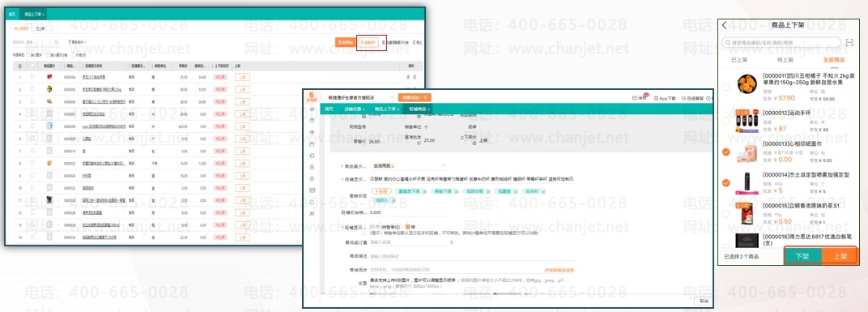The image size is (868, 312).
Task: Open the thumbnail of the 杰士派定型喷雾 product
Action: coord(747,183)
